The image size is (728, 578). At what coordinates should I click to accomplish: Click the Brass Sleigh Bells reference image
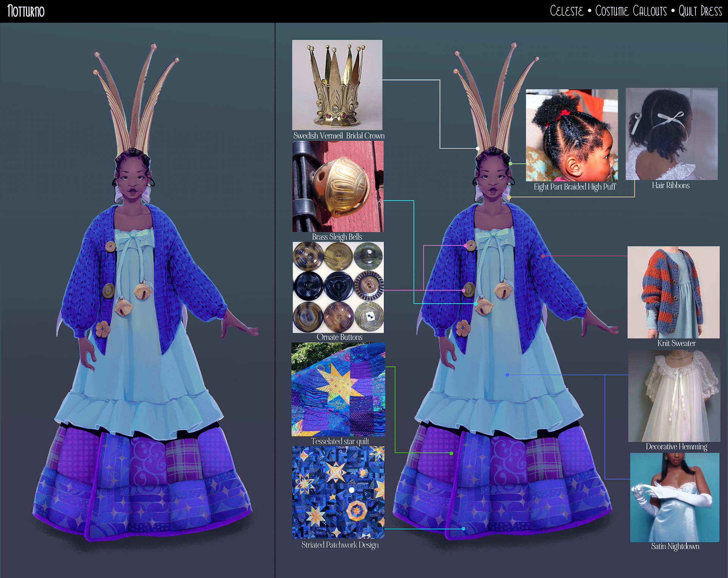[x=338, y=186]
